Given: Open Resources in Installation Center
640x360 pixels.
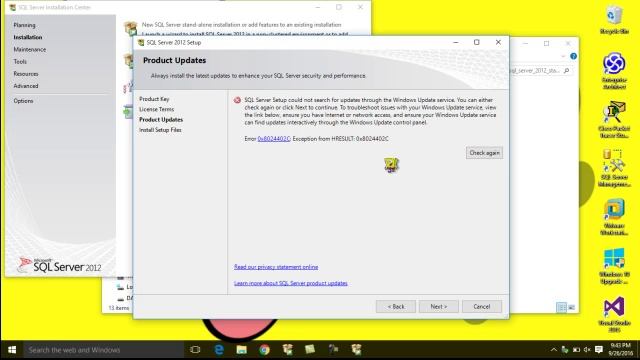Looking at the screenshot, I should tap(26, 74).
